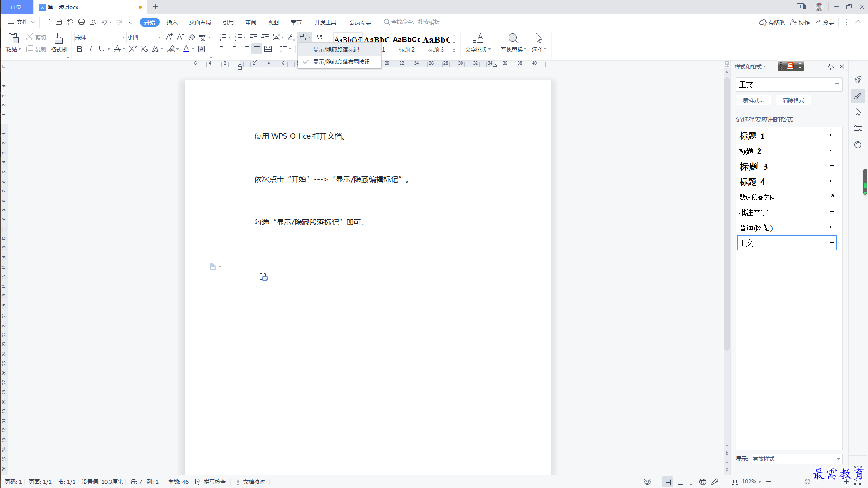Screen dimensions: 868x488
Task: Click the Print Preview icon
Action: point(93,22)
